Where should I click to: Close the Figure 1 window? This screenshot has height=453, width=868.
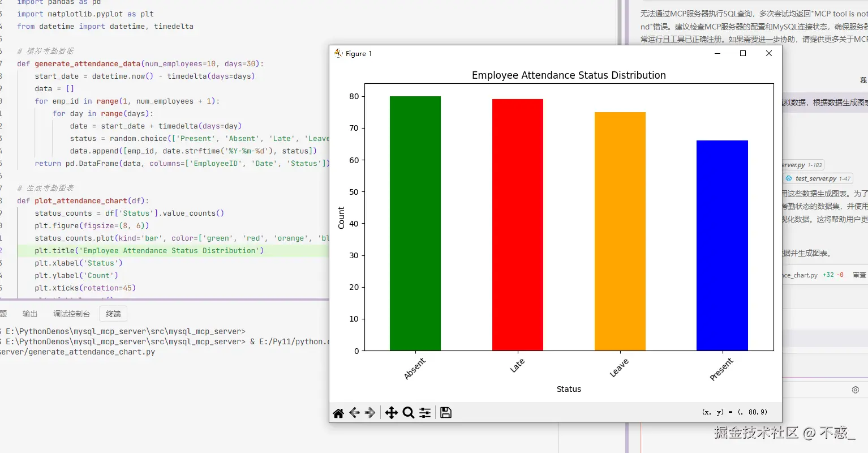coord(768,53)
